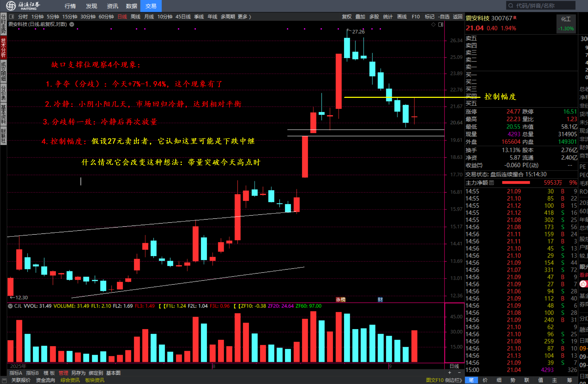Open the 资讯 menu
This screenshot has width=588, height=384.
[x=113, y=6]
